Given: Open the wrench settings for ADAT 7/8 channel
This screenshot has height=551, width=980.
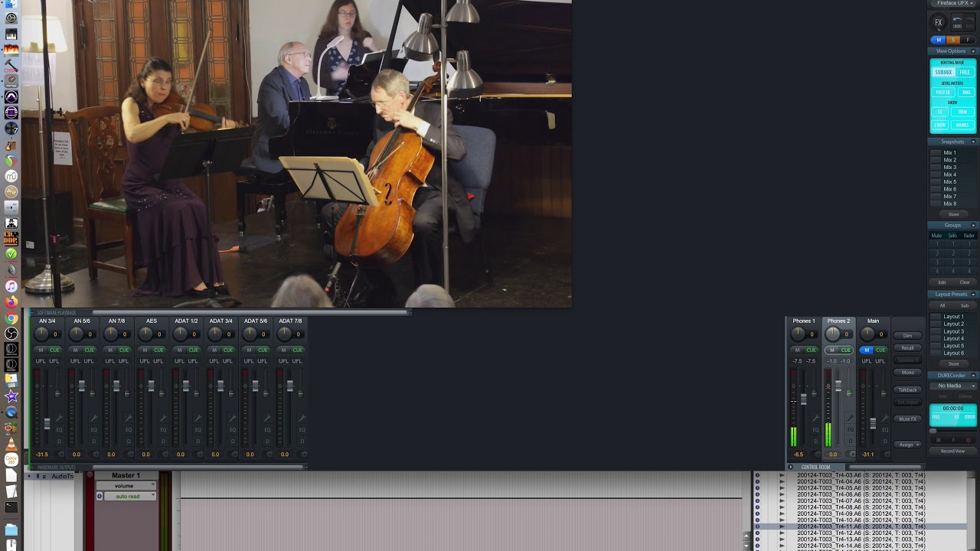Looking at the screenshot, I should 302,419.
